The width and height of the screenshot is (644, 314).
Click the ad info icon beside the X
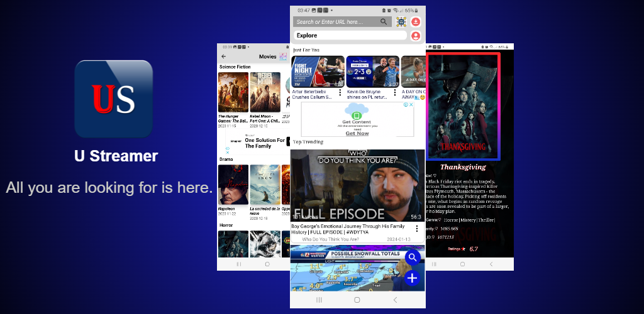pyautogui.click(x=406, y=104)
